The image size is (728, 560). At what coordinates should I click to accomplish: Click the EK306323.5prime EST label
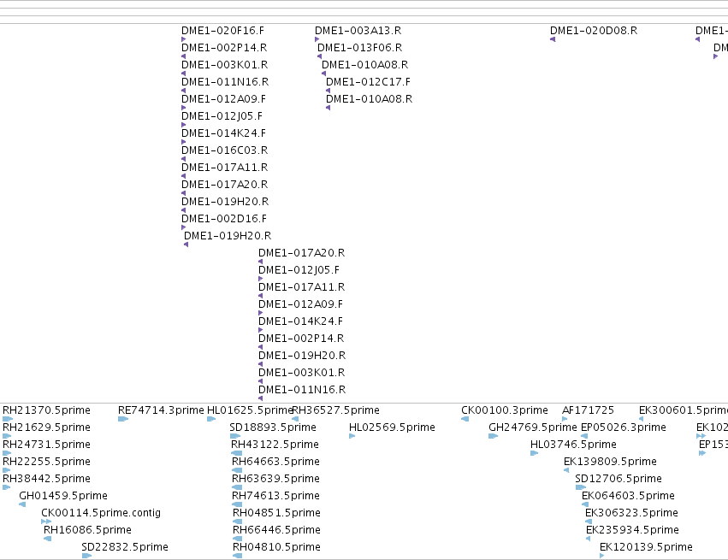click(631, 513)
